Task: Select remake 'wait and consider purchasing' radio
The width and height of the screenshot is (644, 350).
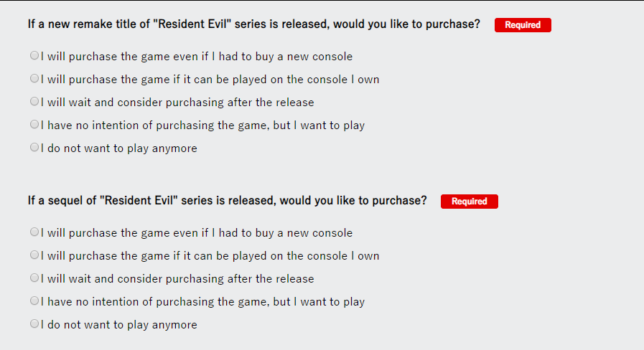Action: coord(34,101)
